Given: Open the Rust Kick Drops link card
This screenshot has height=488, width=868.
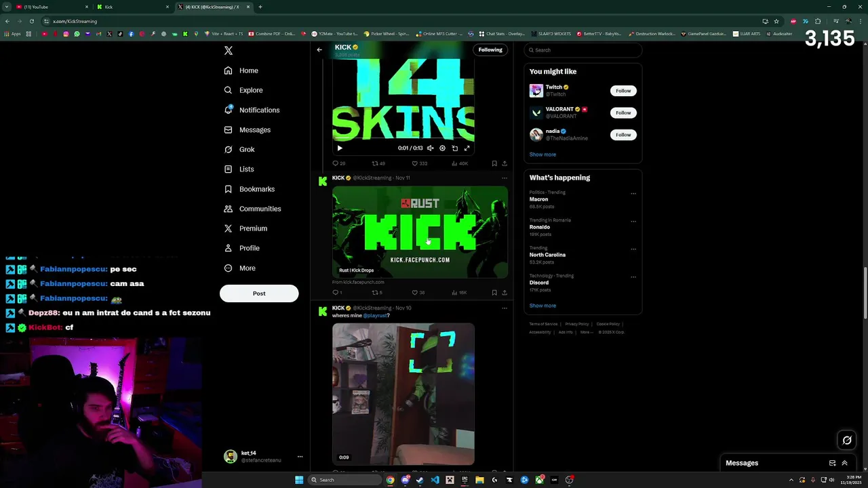Looking at the screenshot, I should 420,232.
